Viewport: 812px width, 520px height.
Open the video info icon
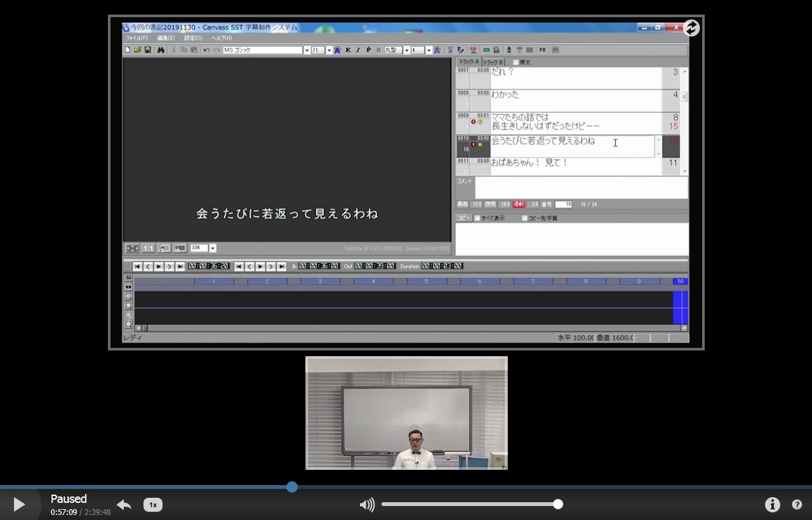pyautogui.click(x=772, y=505)
